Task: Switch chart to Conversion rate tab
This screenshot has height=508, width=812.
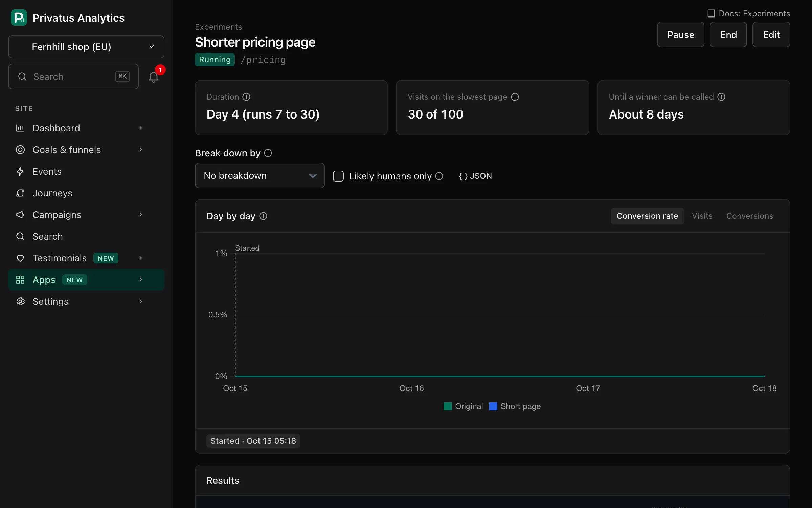Action: (647, 216)
